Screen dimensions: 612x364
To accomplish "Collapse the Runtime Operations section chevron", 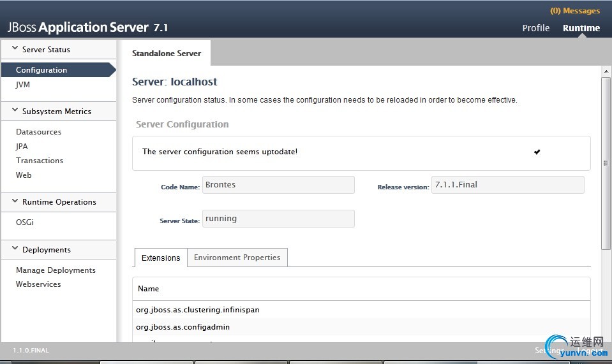I will 15,201.
